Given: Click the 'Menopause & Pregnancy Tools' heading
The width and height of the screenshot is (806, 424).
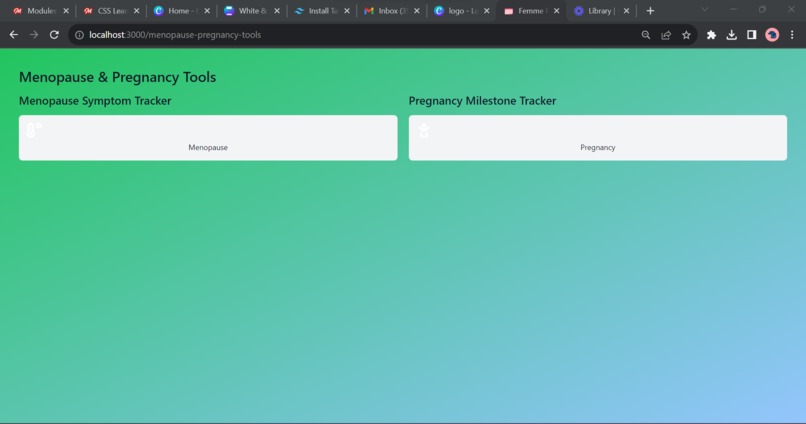Looking at the screenshot, I should pos(117,77).
